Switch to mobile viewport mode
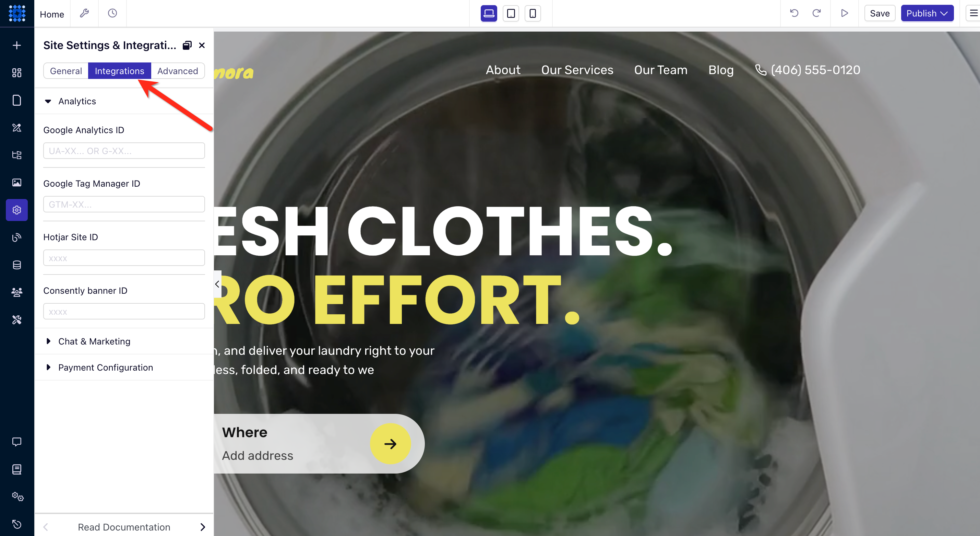Screen dimensions: 980x536 point(533,13)
